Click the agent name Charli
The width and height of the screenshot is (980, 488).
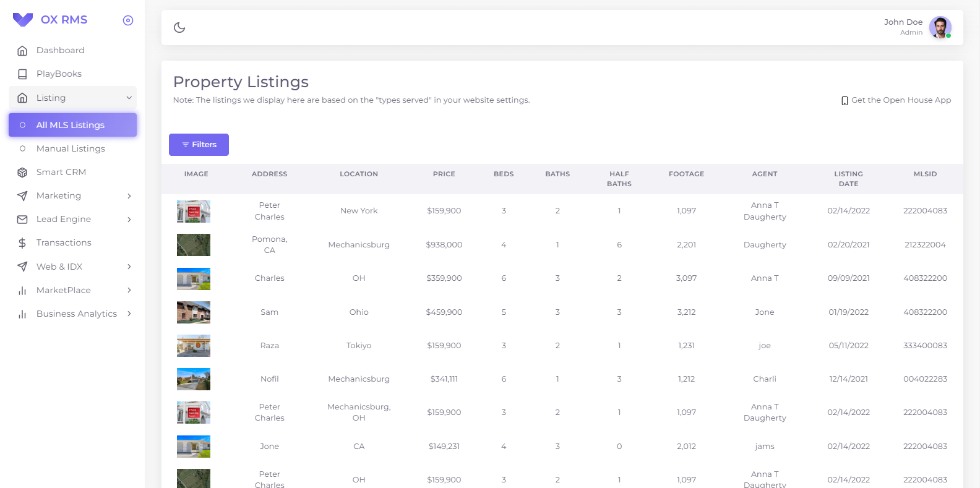765,379
